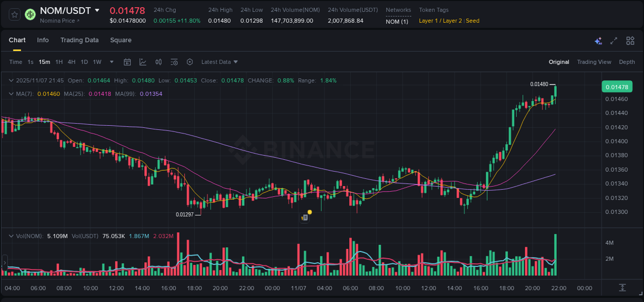Open the Go-to-date calendar tool

tap(127, 62)
